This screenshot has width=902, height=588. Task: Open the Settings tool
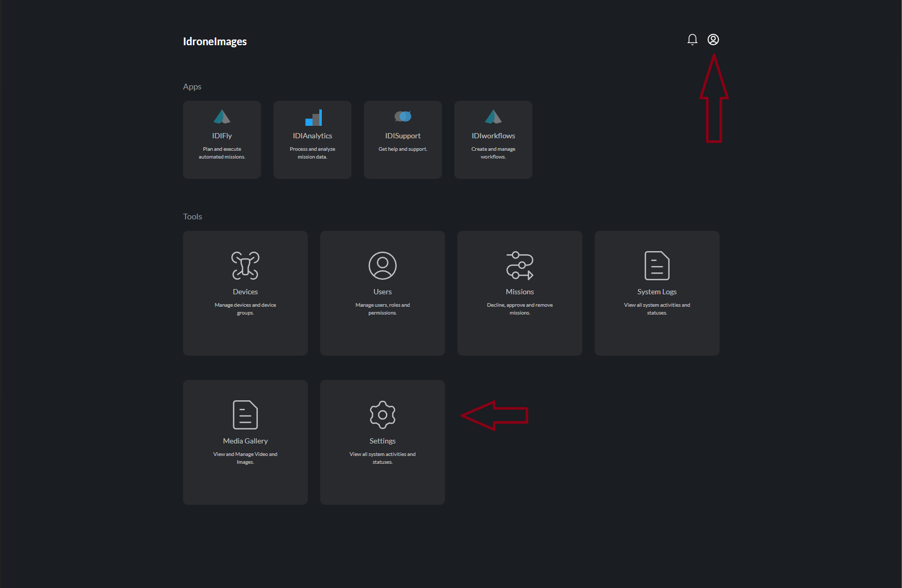[382, 442]
